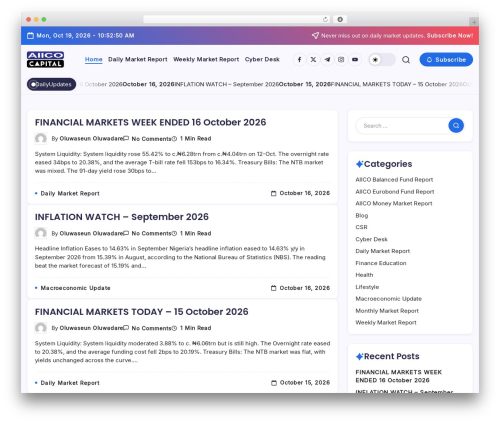The width and height of the screenshot is (500, 423).
Task: Open the Cyber Desk menu
Action: 262,59
